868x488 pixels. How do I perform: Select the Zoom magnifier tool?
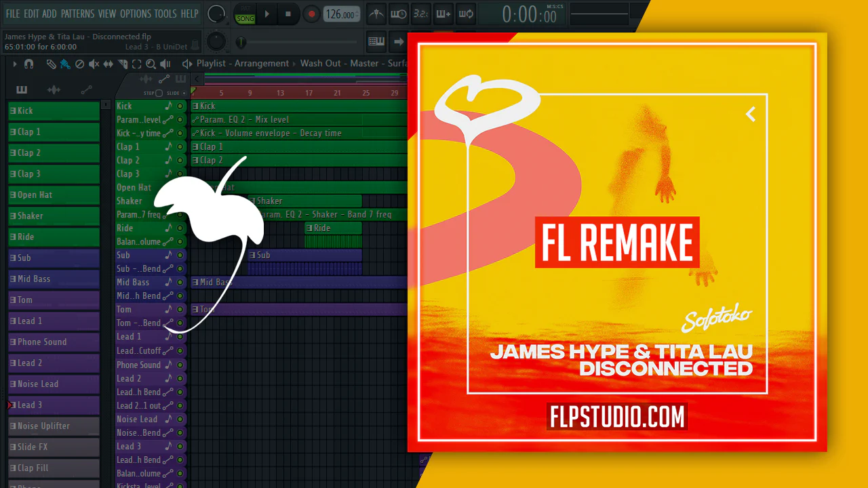point(151,64)
